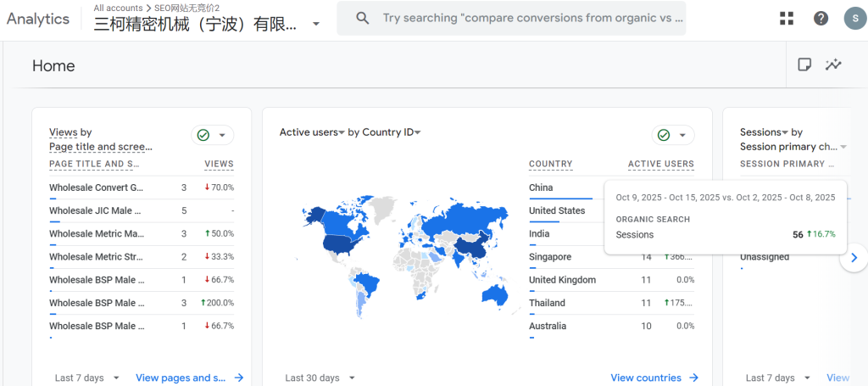Viewport: 868px width, 386px height.
Task: Open Last 7 days dropdown on Views card
Action: tap(86, 378)
